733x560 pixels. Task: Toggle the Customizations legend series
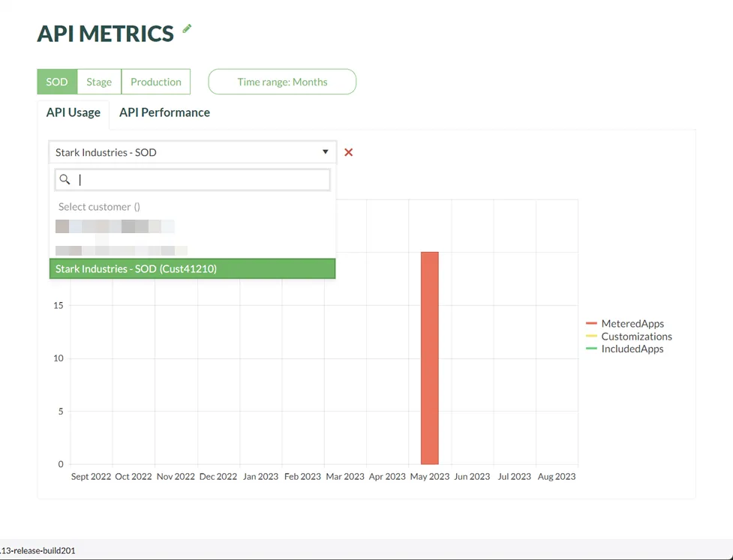click(x=635, y=337)
